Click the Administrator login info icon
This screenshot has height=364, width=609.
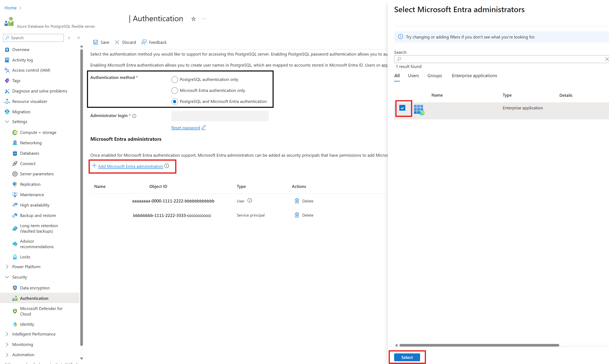[x=134, y=116]
